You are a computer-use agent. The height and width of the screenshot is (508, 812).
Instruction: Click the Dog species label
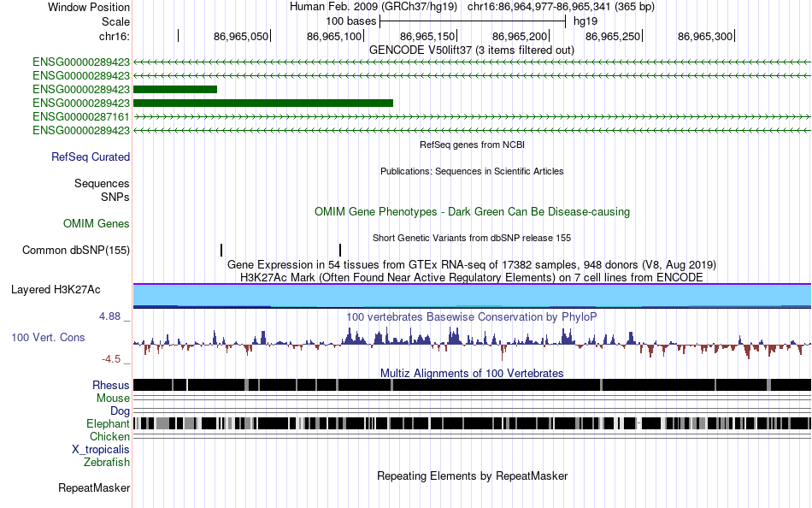120,411
